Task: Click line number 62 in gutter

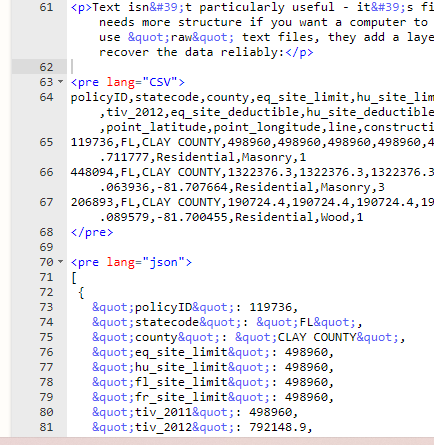Action: coord(46,67)
